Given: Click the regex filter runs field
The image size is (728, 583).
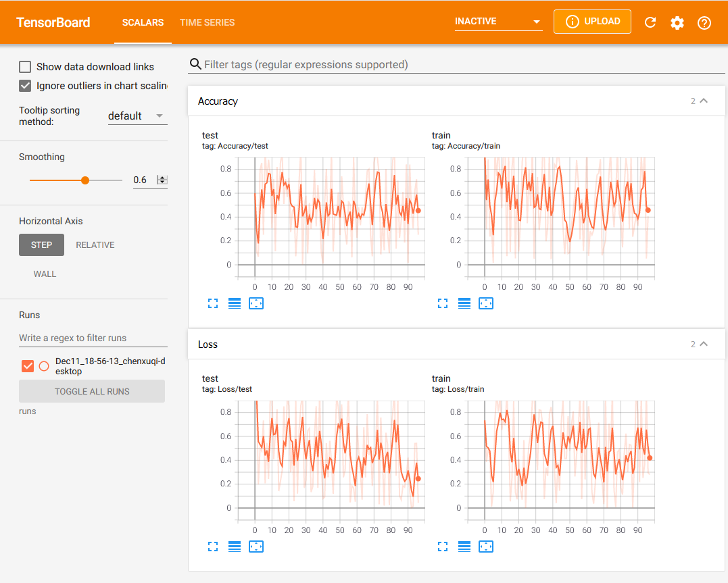Looking at the screenshot, I should [x=93, y=338].
